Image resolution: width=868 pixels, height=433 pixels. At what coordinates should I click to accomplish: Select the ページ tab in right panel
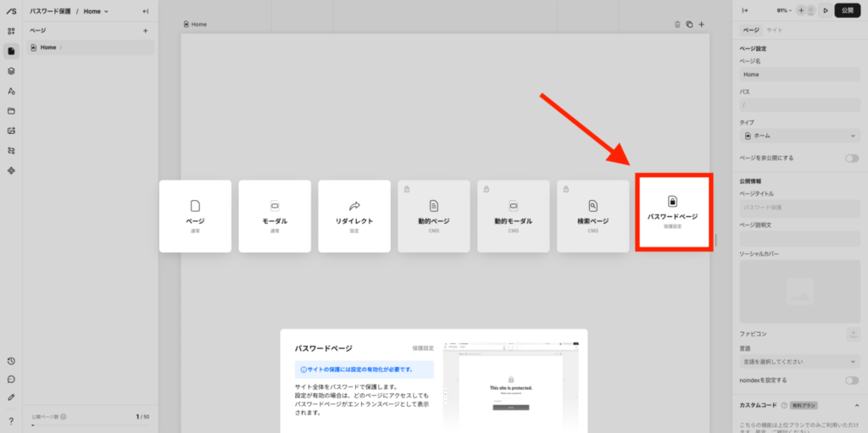751,30
